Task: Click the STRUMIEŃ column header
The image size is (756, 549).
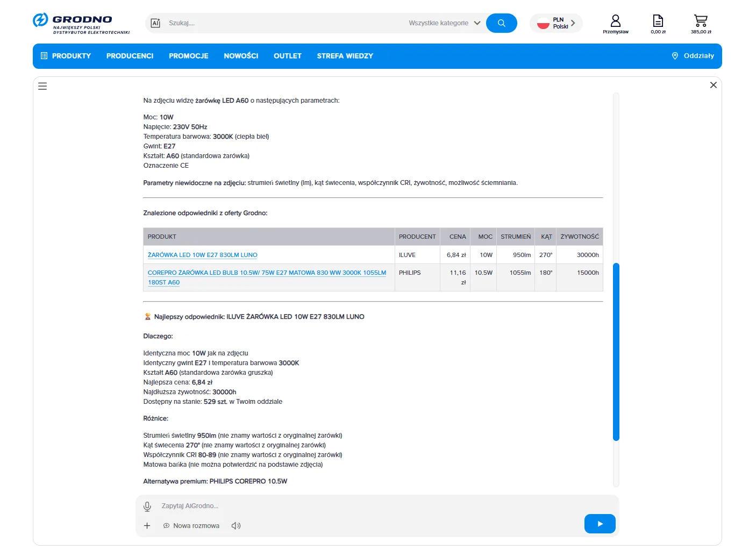Action: [516, 237]
